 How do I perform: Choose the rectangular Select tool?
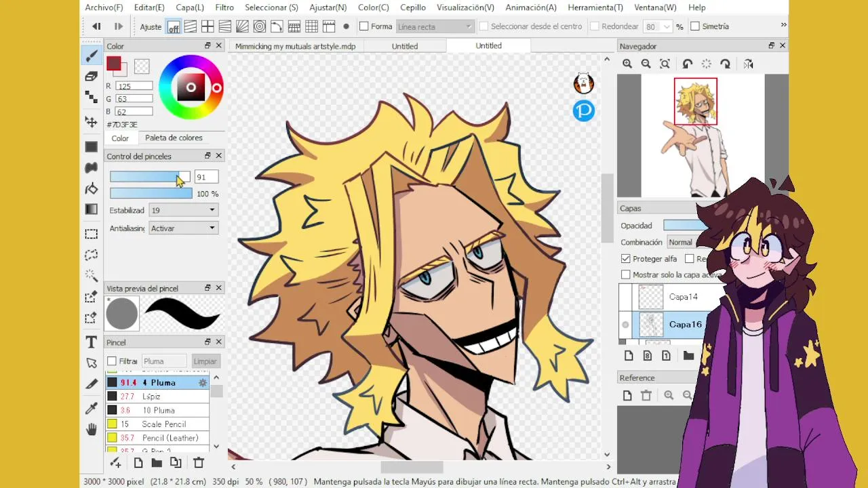coord(91,234)
